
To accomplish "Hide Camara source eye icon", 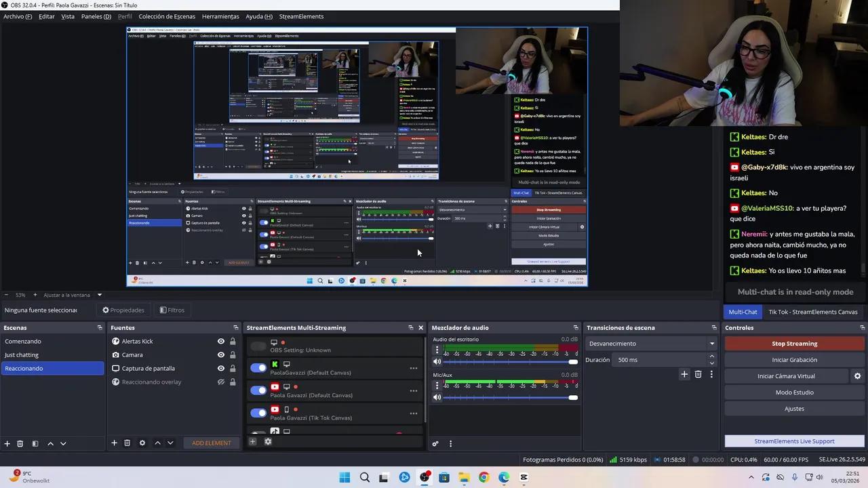I will click(220, 355).
